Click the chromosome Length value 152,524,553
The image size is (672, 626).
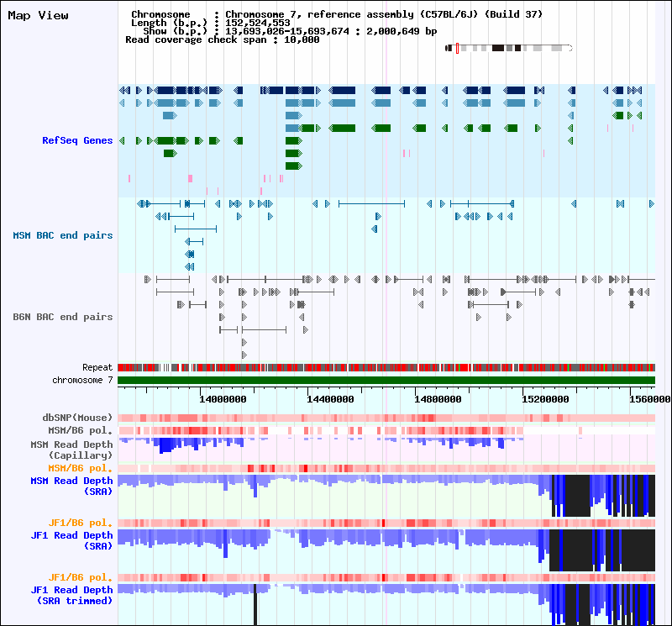(x=258, y=23)
